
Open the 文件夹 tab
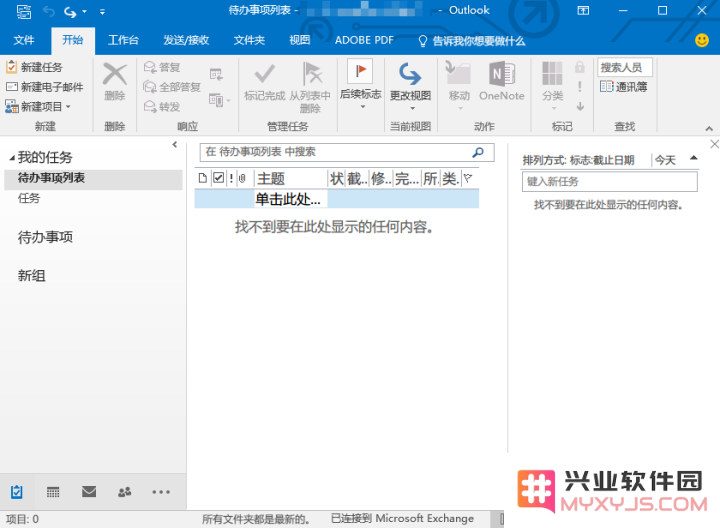point(249,40)
